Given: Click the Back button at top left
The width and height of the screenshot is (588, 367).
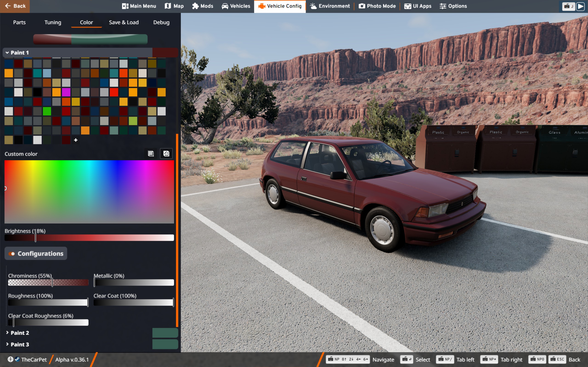Looking at the screenshot, I should point(15,6).
